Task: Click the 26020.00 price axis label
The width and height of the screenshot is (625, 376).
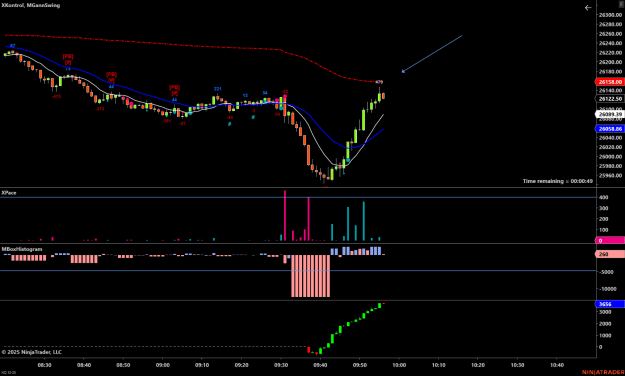Action: 610,147
